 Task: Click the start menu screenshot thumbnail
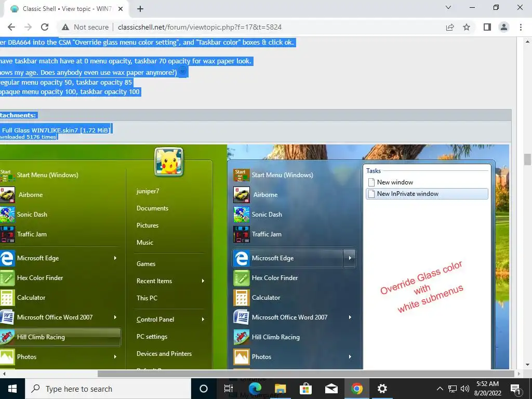pos(255,257)
